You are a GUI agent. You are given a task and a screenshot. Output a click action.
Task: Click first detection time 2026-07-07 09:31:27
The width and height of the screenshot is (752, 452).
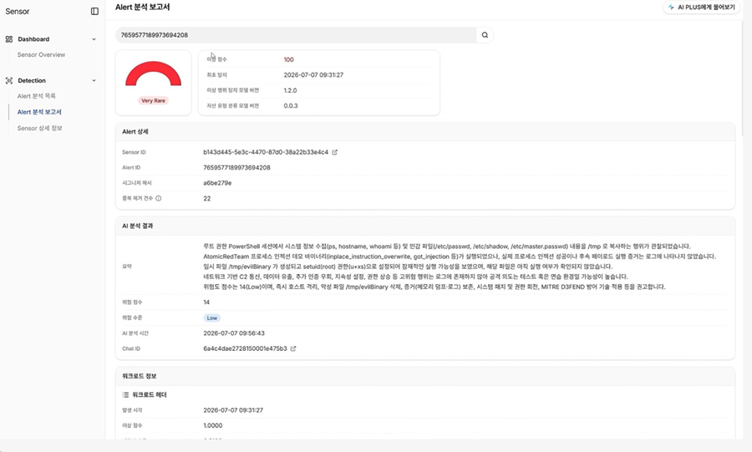click(314, 75)
